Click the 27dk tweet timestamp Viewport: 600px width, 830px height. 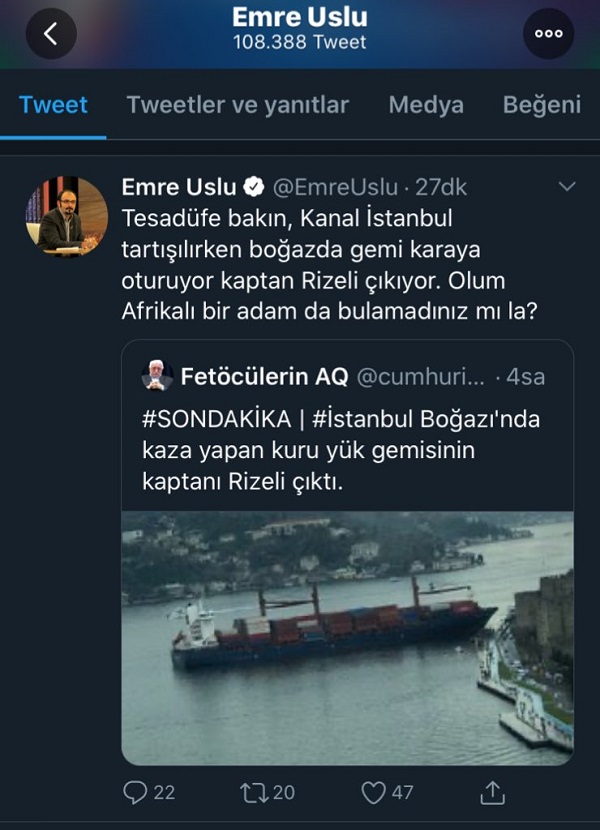(441, 187)
